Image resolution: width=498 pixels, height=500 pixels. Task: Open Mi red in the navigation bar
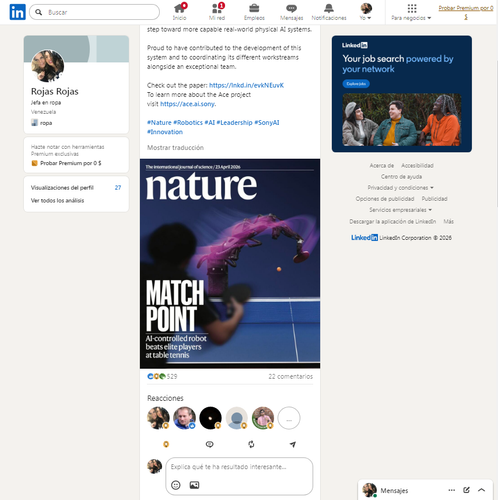217,12
